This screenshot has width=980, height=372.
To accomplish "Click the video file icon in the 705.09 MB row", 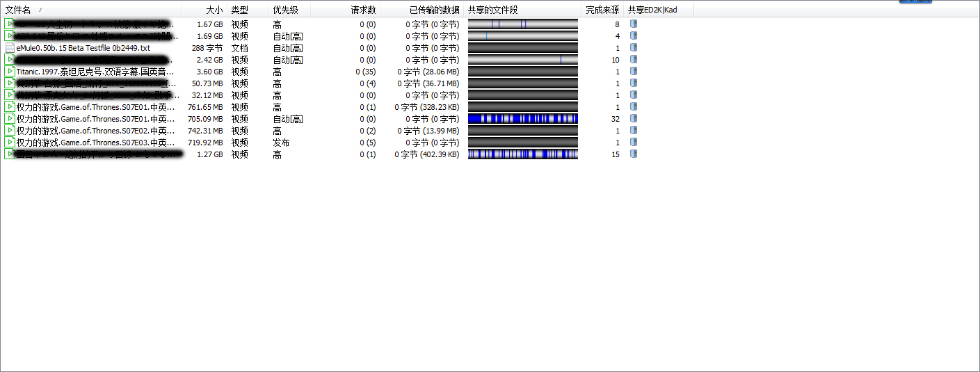I will coord(10,119).
